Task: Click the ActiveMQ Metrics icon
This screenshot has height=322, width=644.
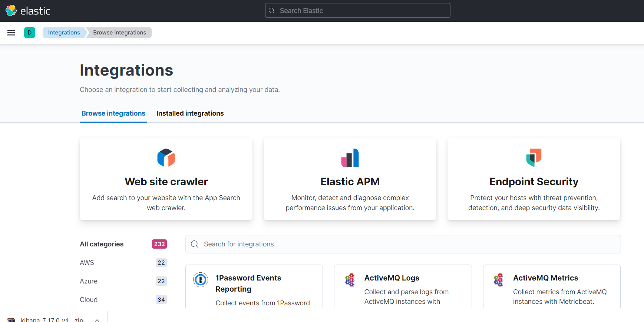Action: (x=498, y=280)
